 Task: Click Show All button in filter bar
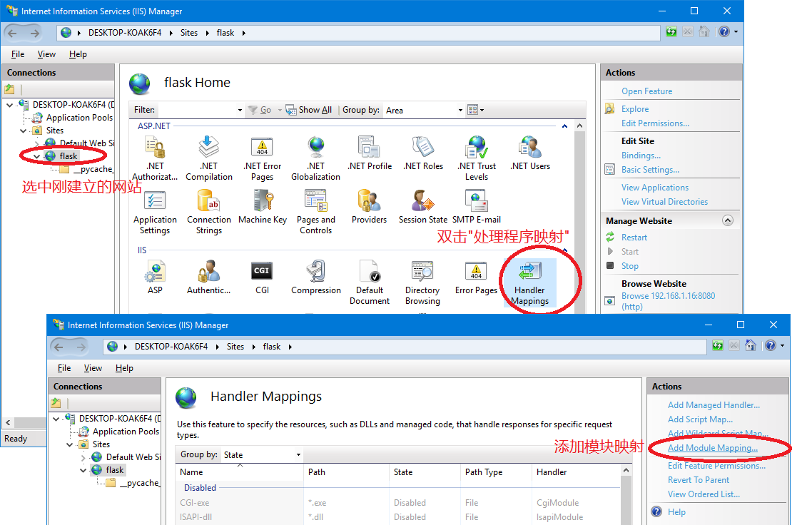[x=309, y=110]
